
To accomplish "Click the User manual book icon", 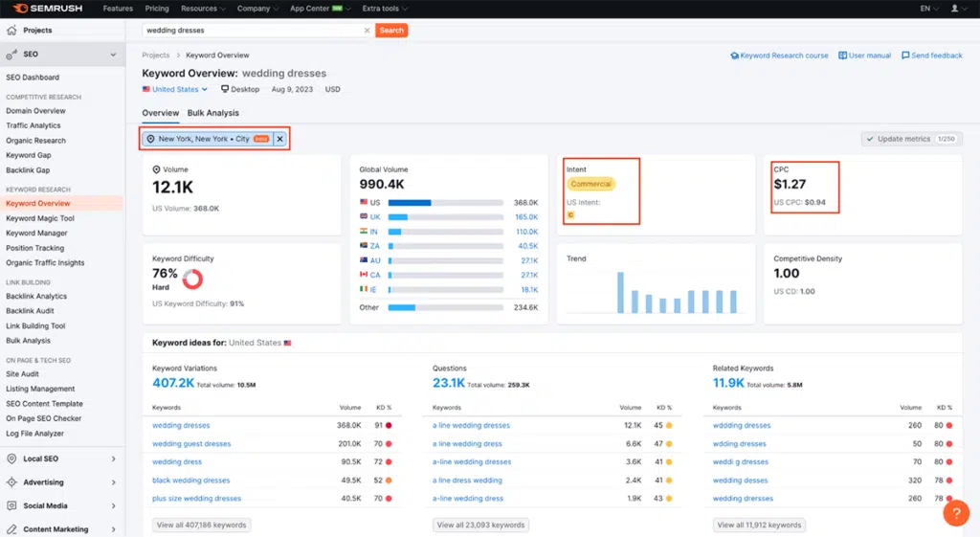I will click(842, 56).
